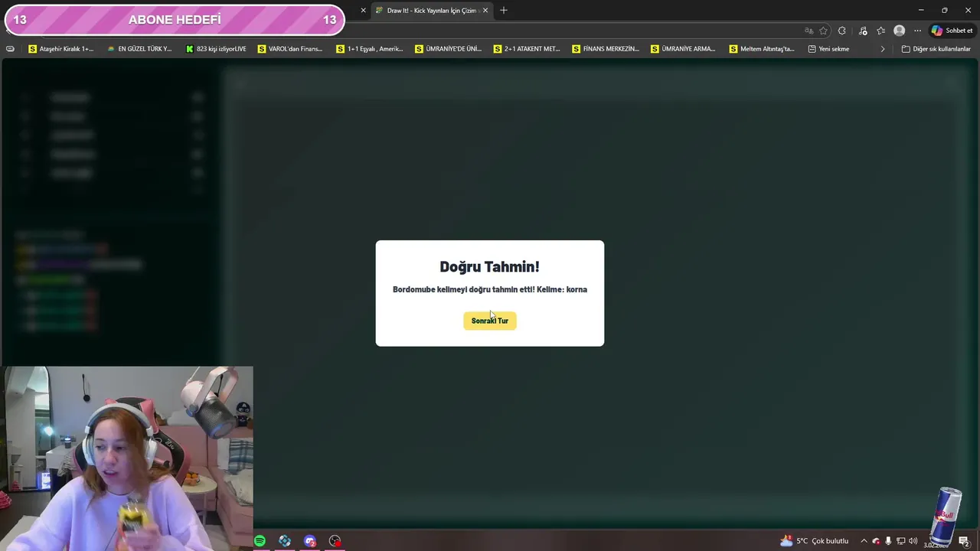Open the Meltem Altıntaş'ta... bookmark
The height and width of the screenshot is (551, 980).
point(762,49)
